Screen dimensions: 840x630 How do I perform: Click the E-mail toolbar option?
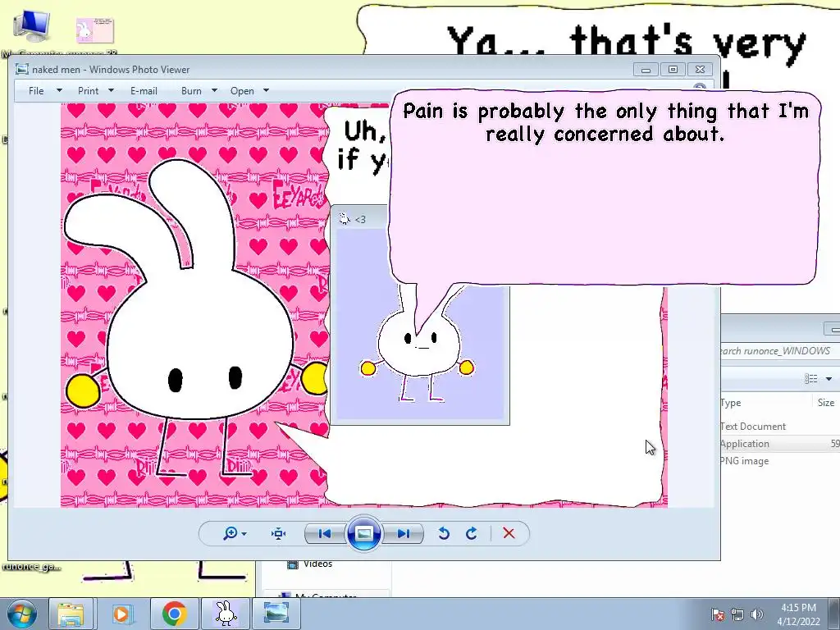pos(144,91)
